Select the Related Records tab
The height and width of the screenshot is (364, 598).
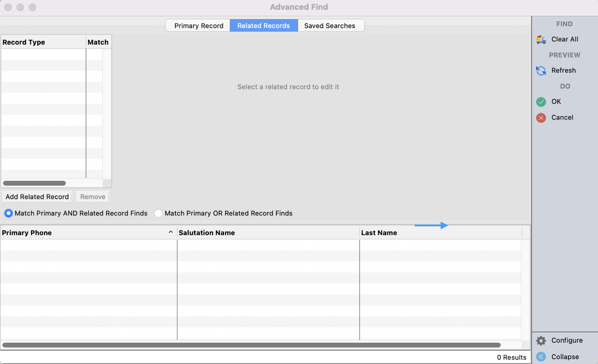263,26
